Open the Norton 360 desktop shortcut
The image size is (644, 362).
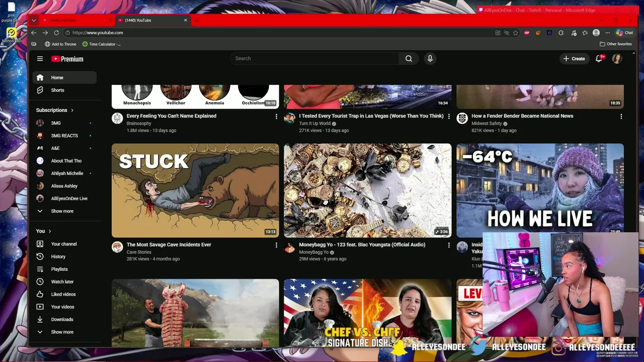(11, 35)
